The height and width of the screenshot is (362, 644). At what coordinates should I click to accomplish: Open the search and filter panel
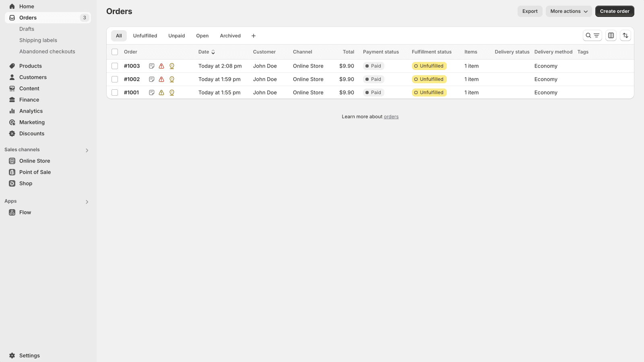click(592, 35)
